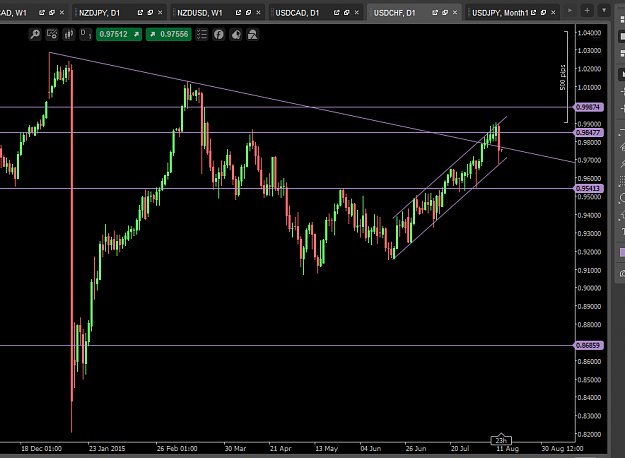Duplicate the NZDUSD, W1 chart
625x458 pixels.
coord(248,13)
